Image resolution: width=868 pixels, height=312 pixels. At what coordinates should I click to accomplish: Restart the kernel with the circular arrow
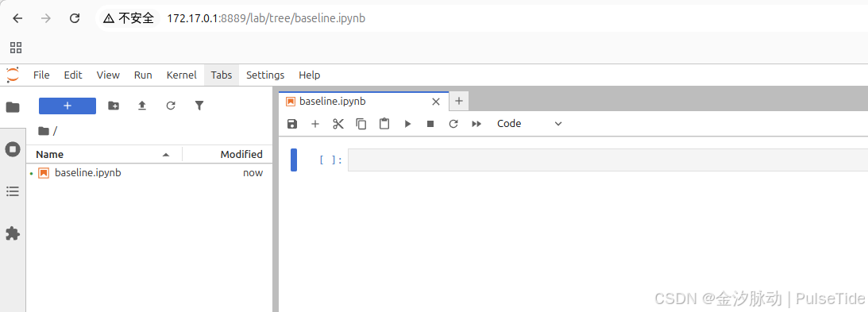pos(453,124)
